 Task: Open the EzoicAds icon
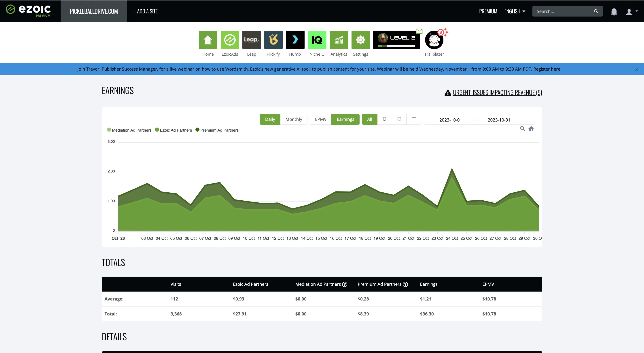229,40
